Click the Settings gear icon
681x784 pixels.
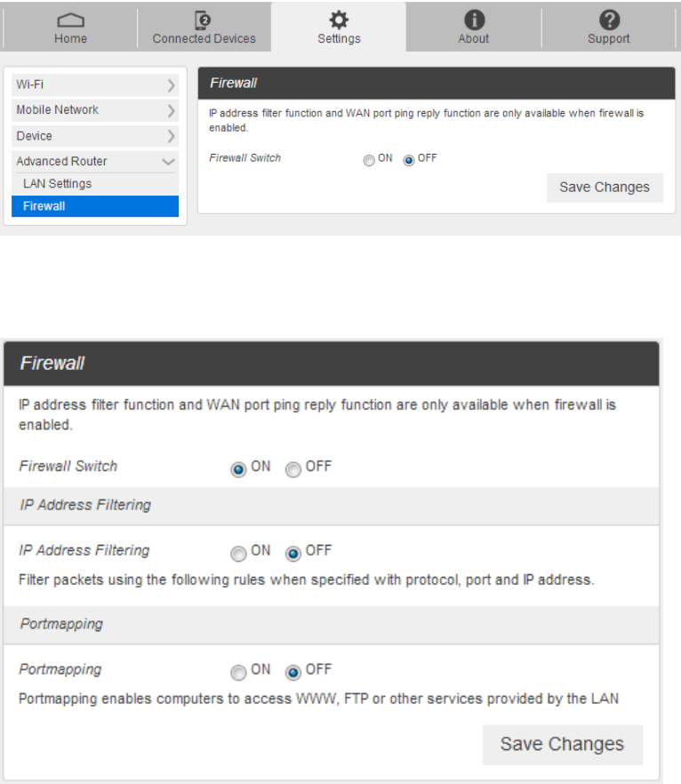[339, 20]
